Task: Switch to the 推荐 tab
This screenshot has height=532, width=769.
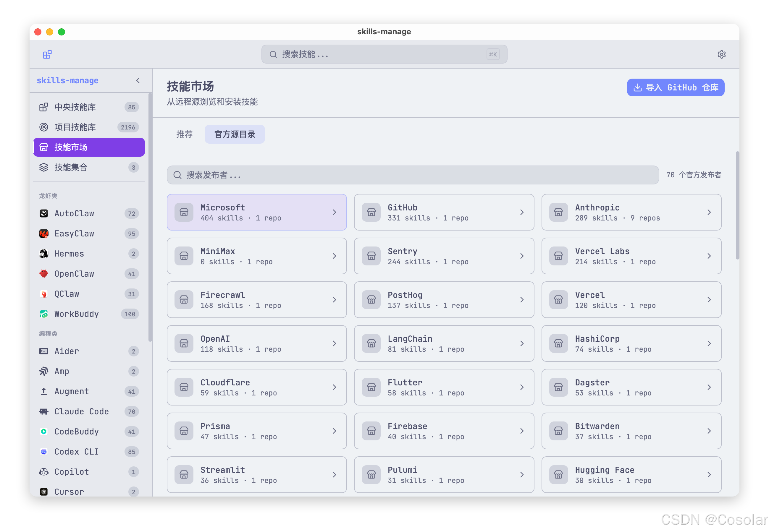Action: click(x=185, y=134)
